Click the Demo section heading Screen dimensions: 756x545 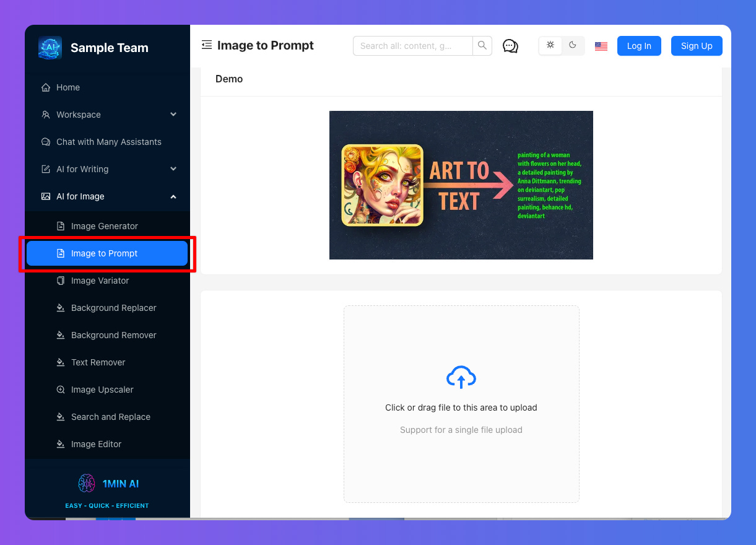229,79
